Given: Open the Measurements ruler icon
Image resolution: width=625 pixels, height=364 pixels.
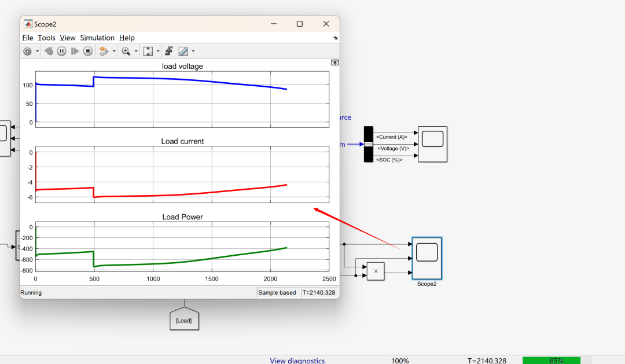Looking at the screenshot, I should [x=183, y=52].
